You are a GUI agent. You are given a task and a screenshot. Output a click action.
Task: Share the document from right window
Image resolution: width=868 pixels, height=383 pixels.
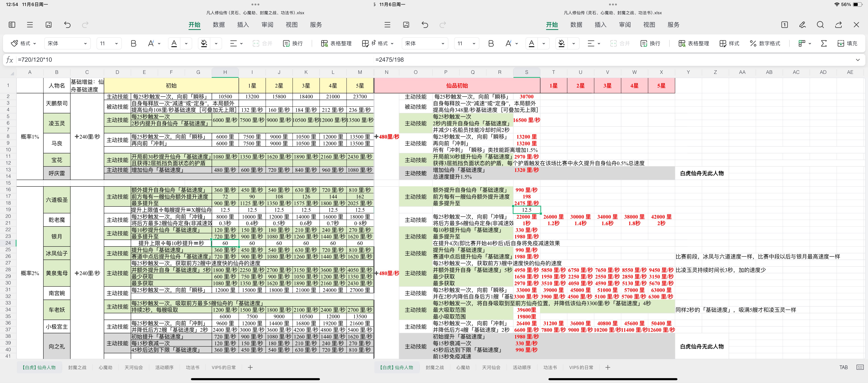[x=838, y=24]
